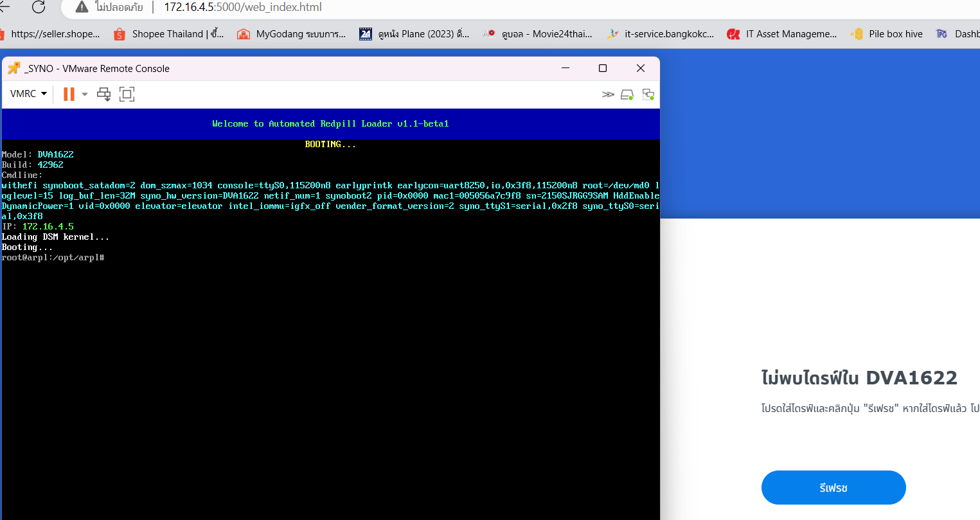The height and width of the screenshot is (520, 980).
Task: Click the orange pause indicator bars
Action: click(68, 94)
